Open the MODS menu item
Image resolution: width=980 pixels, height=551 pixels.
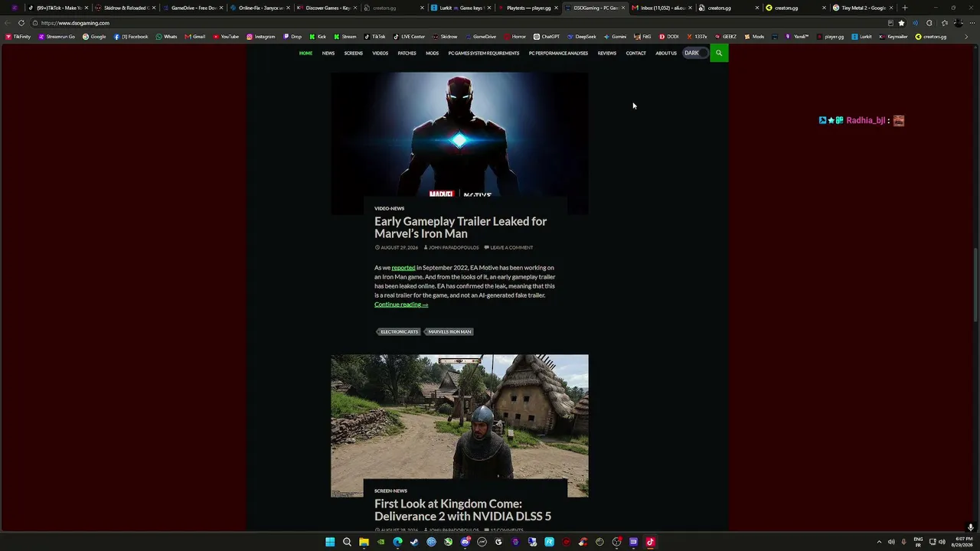click(433, 53)
